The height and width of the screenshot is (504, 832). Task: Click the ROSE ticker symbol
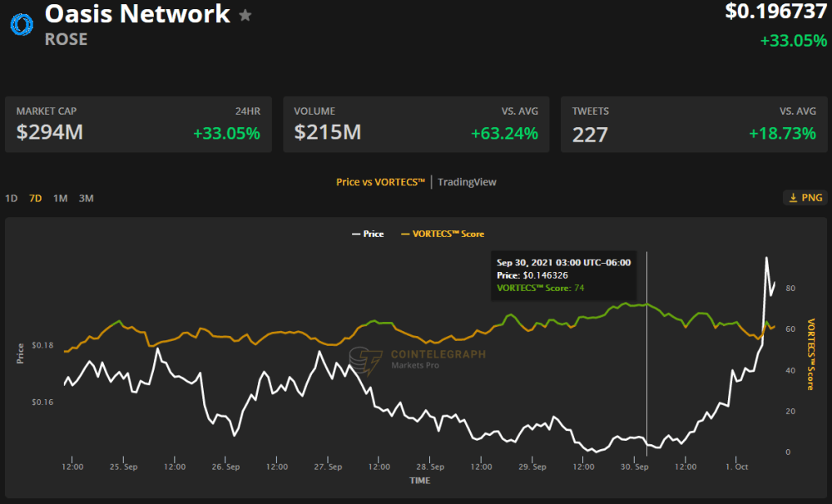[x=66, y=39]
